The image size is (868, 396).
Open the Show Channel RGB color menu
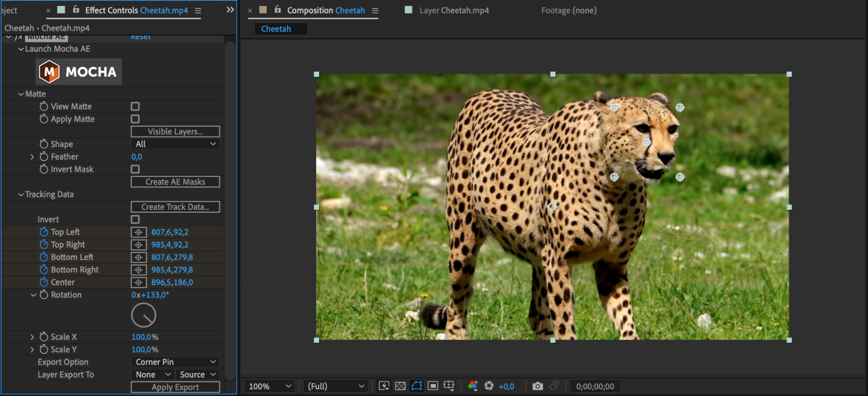click(473, 386)
